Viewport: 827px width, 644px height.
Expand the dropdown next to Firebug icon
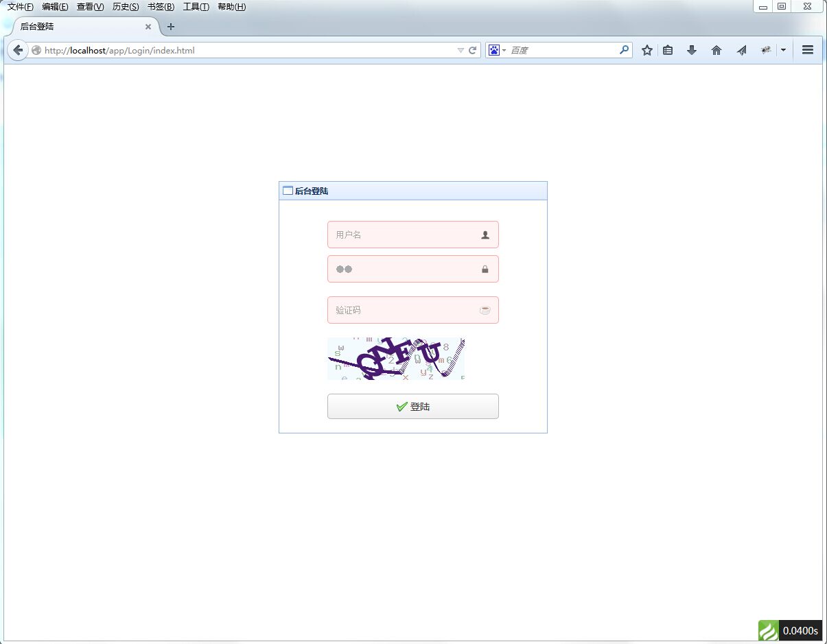783,50
